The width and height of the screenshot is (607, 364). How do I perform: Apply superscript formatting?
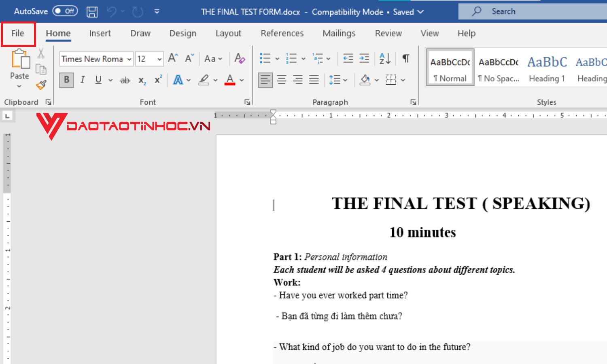157,80
